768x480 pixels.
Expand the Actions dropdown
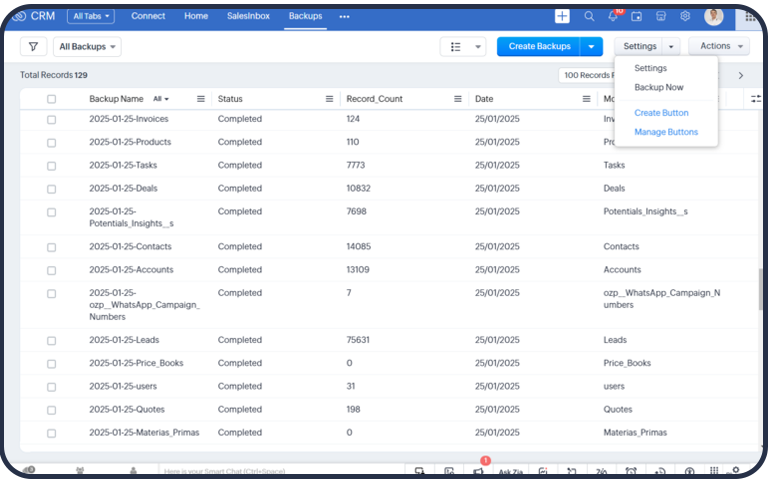coord(719,46)
